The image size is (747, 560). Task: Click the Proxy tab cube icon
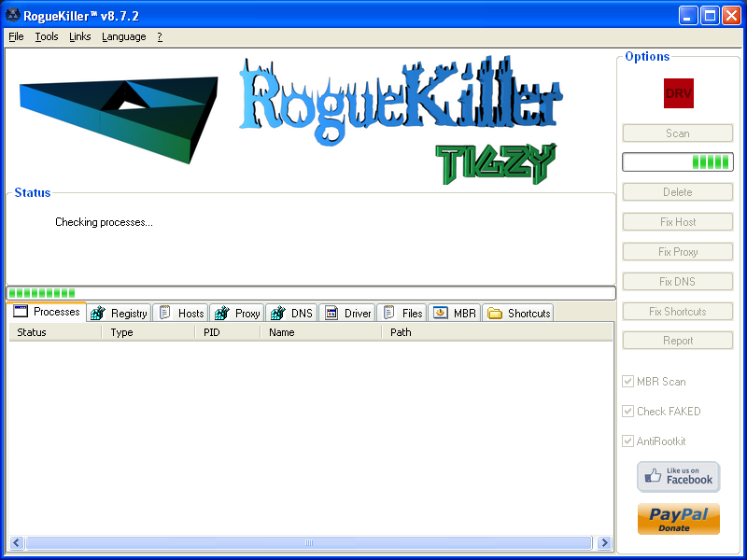(x=221, y=313)
